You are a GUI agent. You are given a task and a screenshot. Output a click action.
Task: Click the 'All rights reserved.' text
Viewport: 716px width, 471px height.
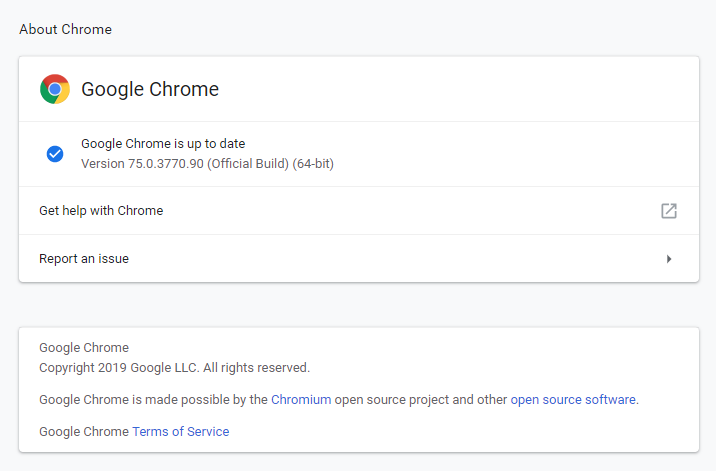point(256,368)
